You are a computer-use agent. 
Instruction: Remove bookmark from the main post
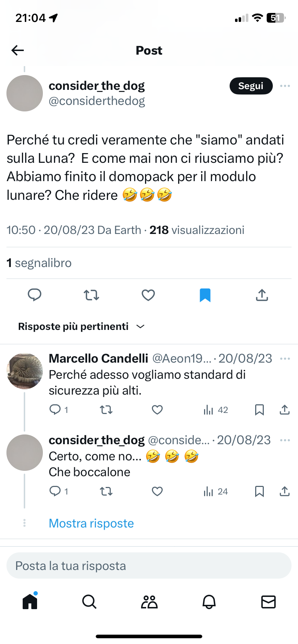[205, 295]
